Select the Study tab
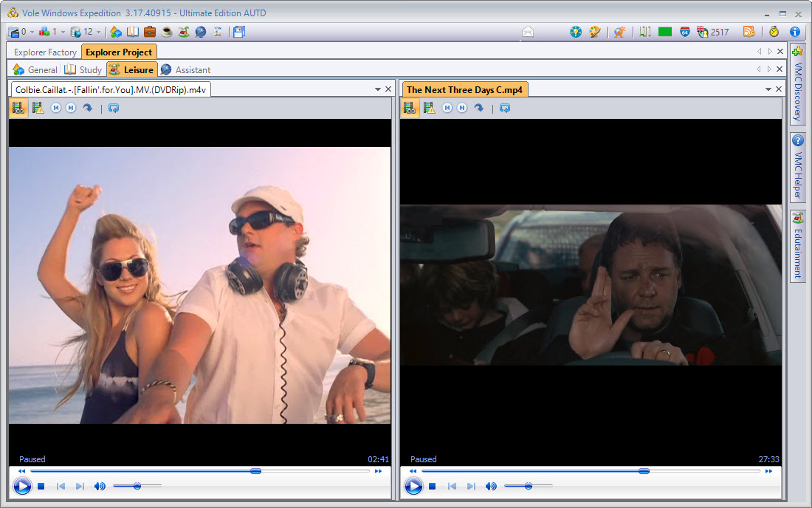Screen dimensions: 812x508 (x=83, y=69)
